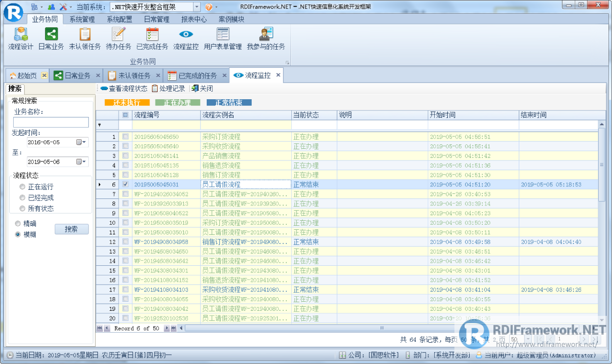Close the 已完成的任务 tab
Image resolution: width=612 pixels, height=364 pixels.
click(x=224, y=75)
